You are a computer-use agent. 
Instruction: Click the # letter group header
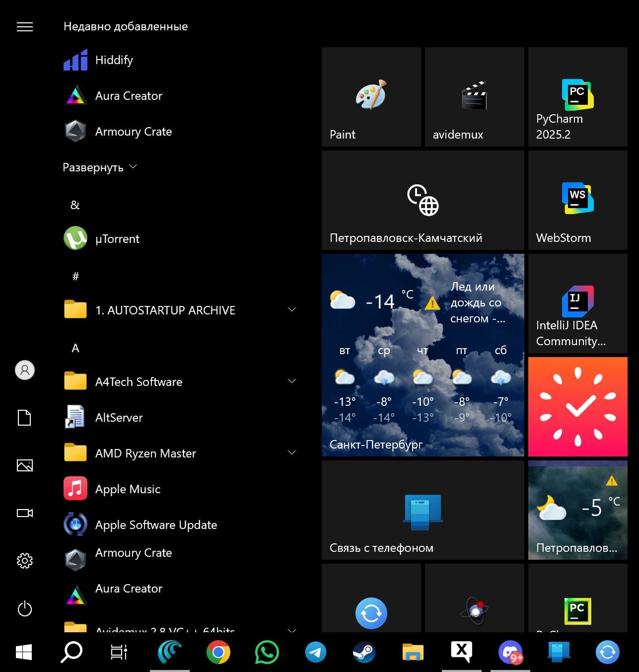point(75,277)
